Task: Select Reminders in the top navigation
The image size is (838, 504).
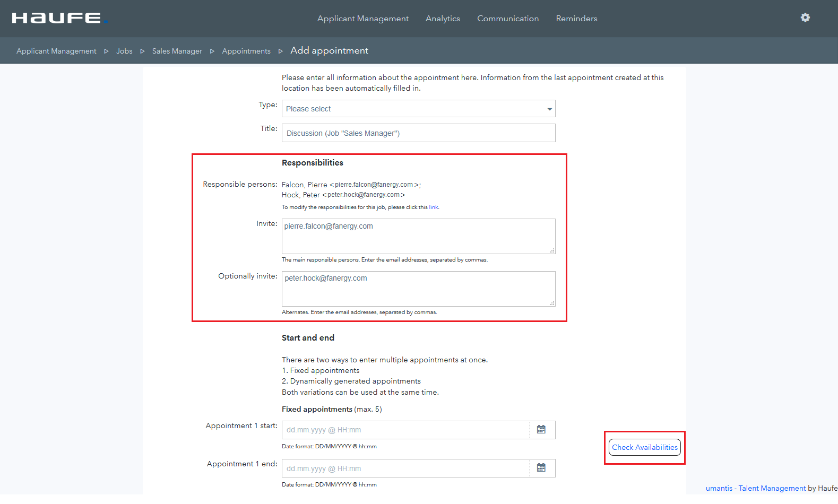Action: tap(576, 19)
